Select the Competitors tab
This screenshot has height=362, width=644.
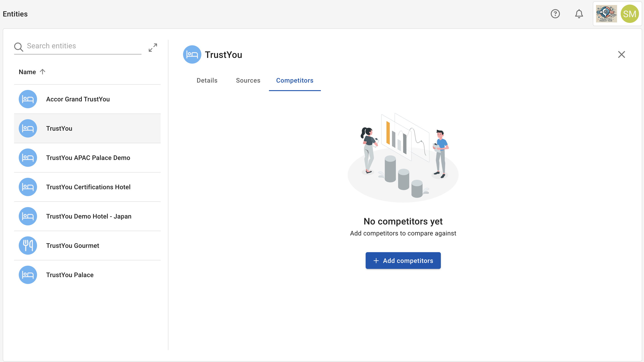pyautogui.click(x=295, y=81)
